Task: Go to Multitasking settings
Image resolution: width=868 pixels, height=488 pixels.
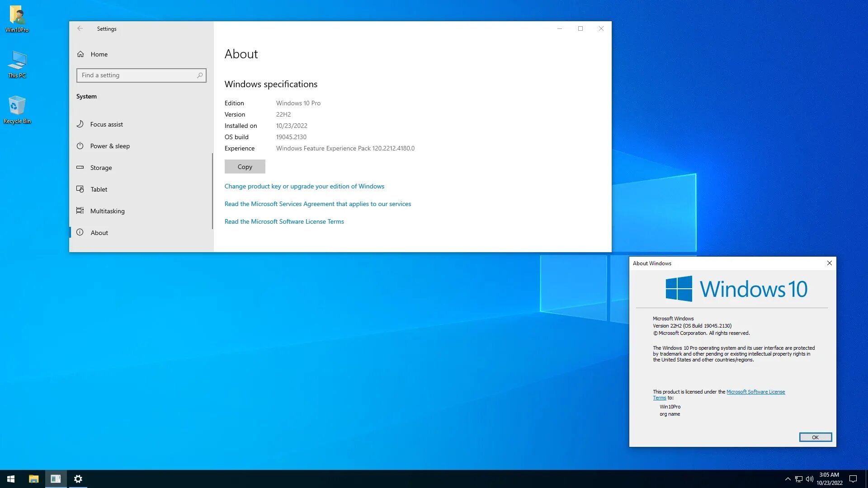Action: [107, 211]
